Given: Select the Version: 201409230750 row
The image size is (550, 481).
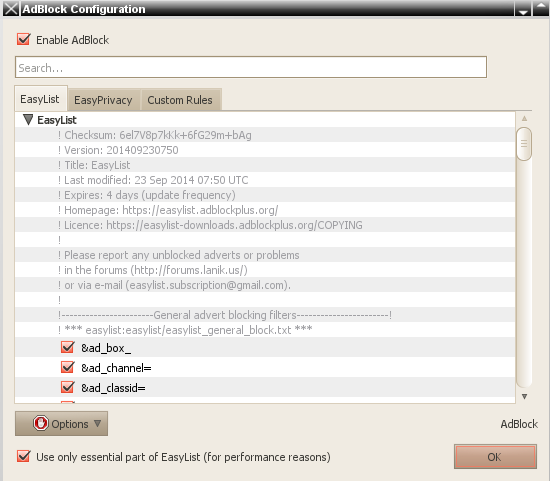Looking at the screenshot, I should [x=265, y=150].
